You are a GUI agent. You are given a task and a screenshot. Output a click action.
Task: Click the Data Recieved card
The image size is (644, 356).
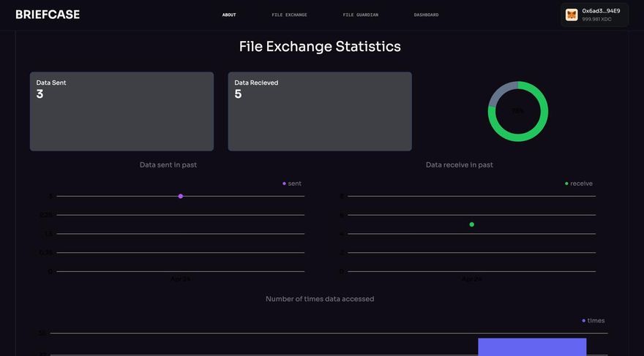320,112
